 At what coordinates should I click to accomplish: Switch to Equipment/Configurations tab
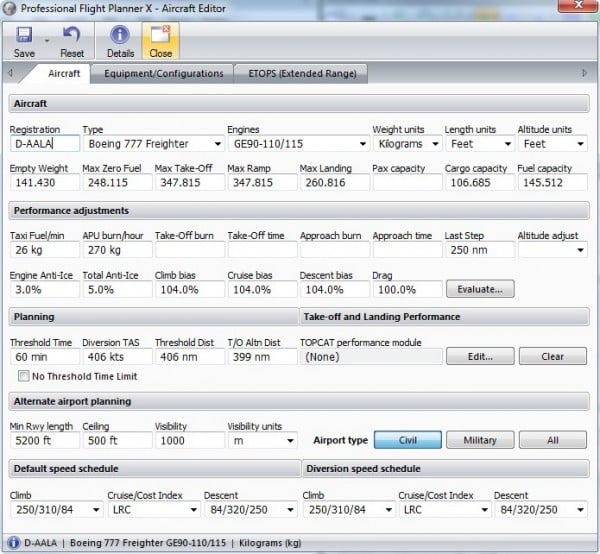pyautogui.click(x=163, y=73)
